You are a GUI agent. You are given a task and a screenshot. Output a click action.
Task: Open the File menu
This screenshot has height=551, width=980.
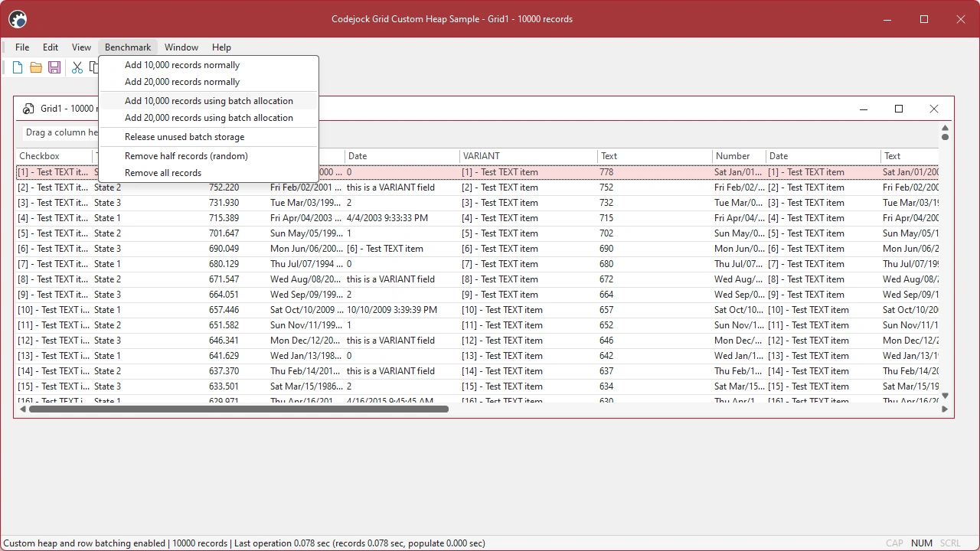22,47
